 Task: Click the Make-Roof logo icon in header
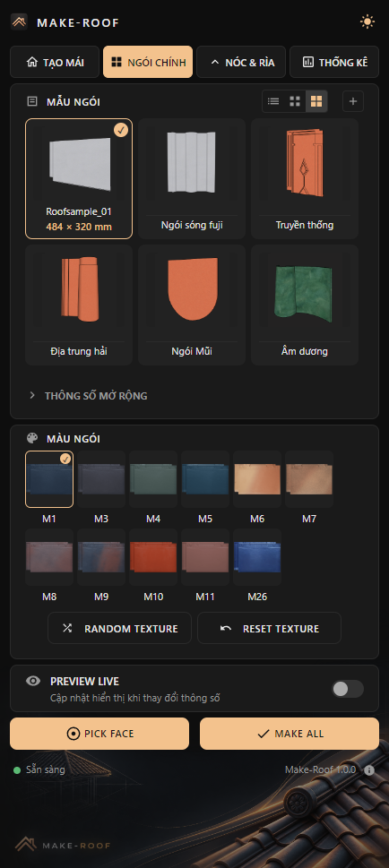click(x=19, y=22)
